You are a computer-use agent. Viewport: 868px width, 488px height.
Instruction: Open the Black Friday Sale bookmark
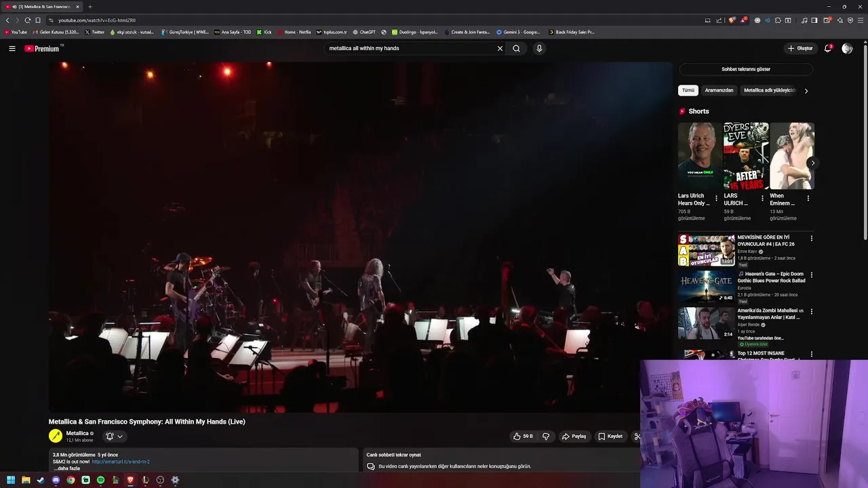click(x=571, y=32)
